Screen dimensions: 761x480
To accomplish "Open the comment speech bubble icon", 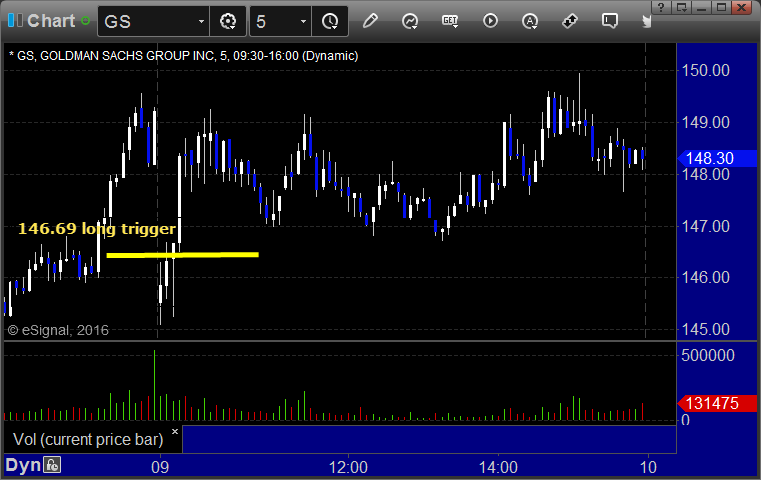I will pyautogui.click(x=610, y=21).
